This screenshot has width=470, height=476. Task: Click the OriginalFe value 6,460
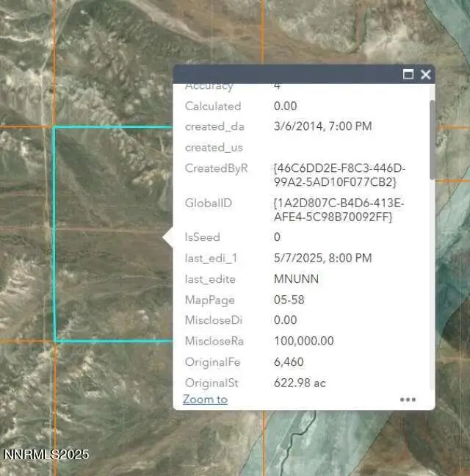tap(289, 362)
